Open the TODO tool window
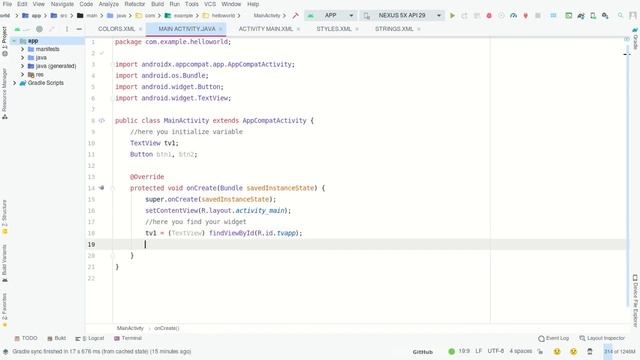 coord(26,338)
